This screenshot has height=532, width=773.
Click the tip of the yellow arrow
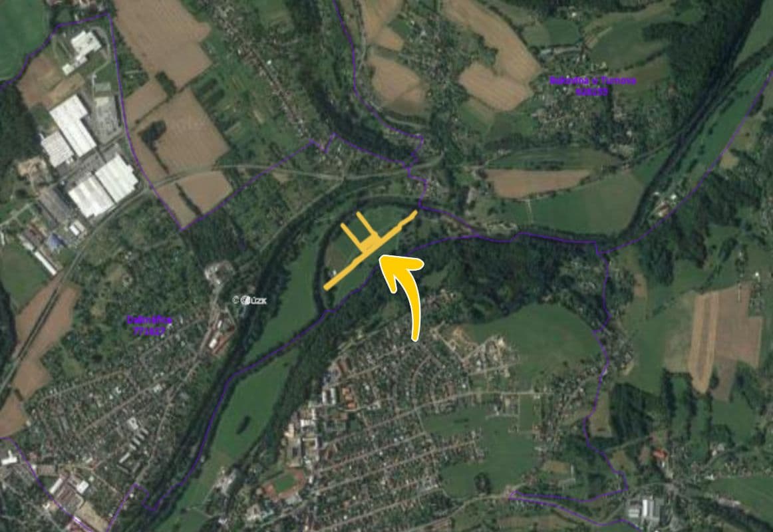[x=382, y=257]
